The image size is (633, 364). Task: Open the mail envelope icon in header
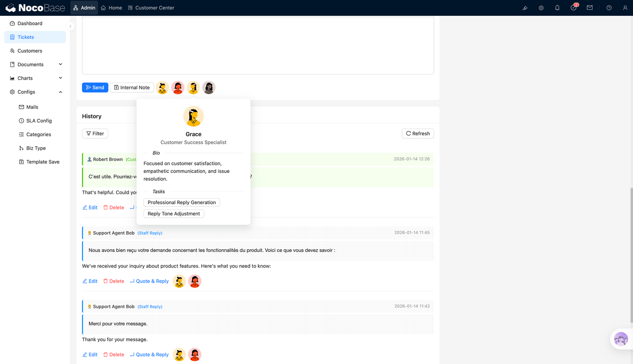tap(589, 8)
